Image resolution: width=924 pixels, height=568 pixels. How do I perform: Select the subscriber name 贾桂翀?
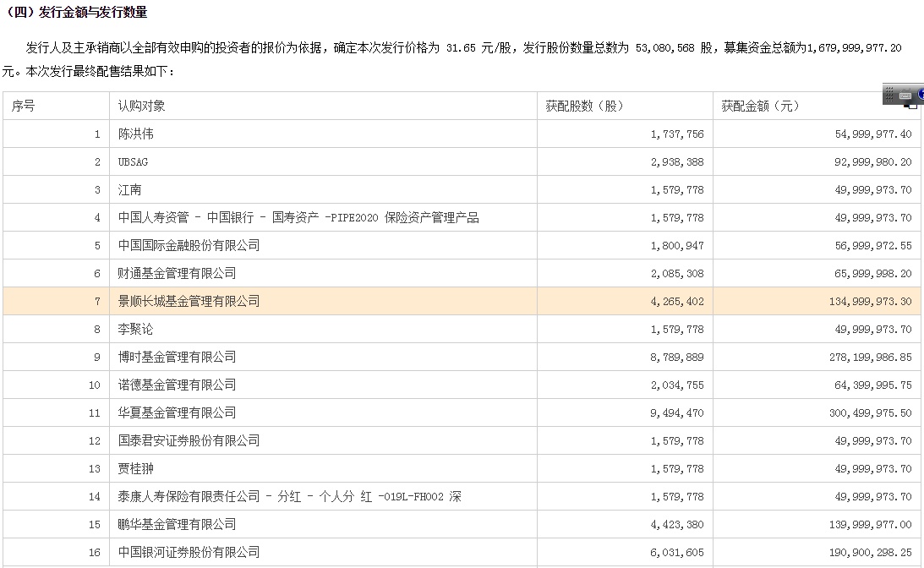[x=135, y=468]
